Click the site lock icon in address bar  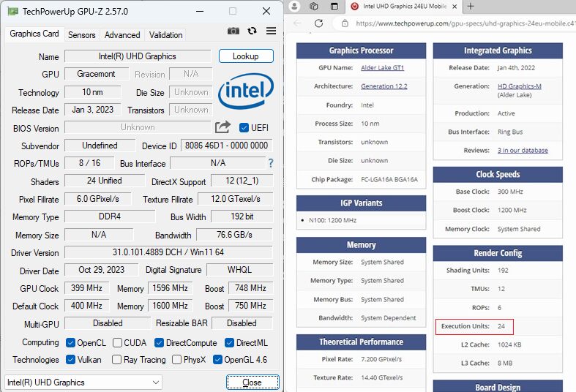[345, 23]
